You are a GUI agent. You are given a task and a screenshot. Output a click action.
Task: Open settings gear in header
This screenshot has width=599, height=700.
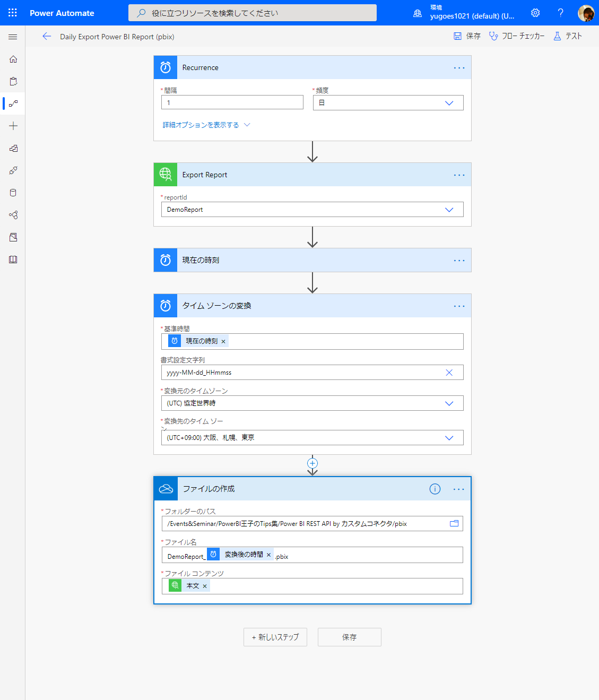click(535, 13)
